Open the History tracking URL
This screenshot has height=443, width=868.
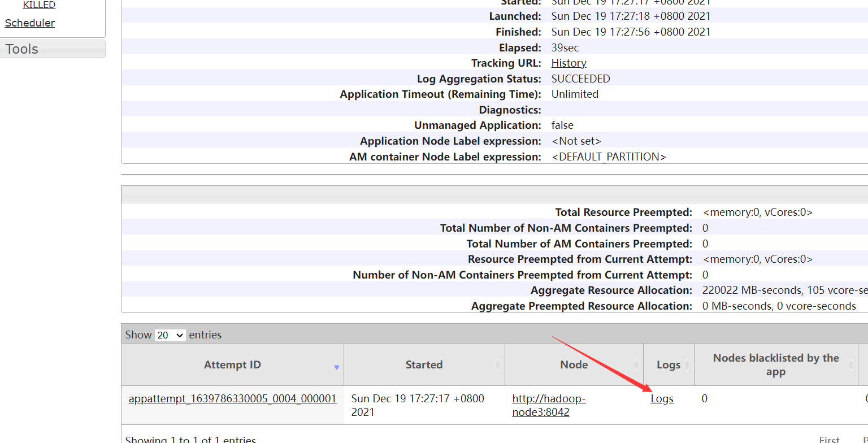pyautogui.click(x=568, y=63)
